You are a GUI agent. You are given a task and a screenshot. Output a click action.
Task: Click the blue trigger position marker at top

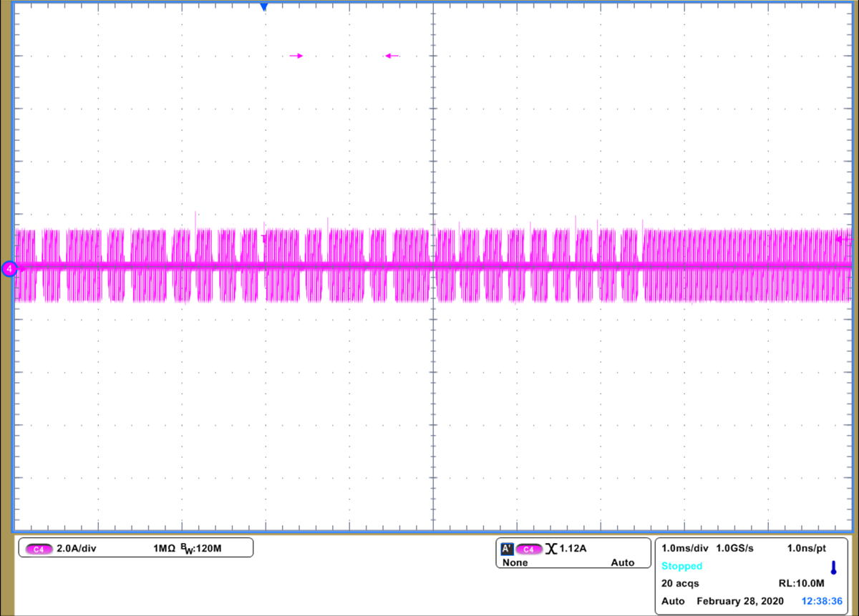[264, 7]
